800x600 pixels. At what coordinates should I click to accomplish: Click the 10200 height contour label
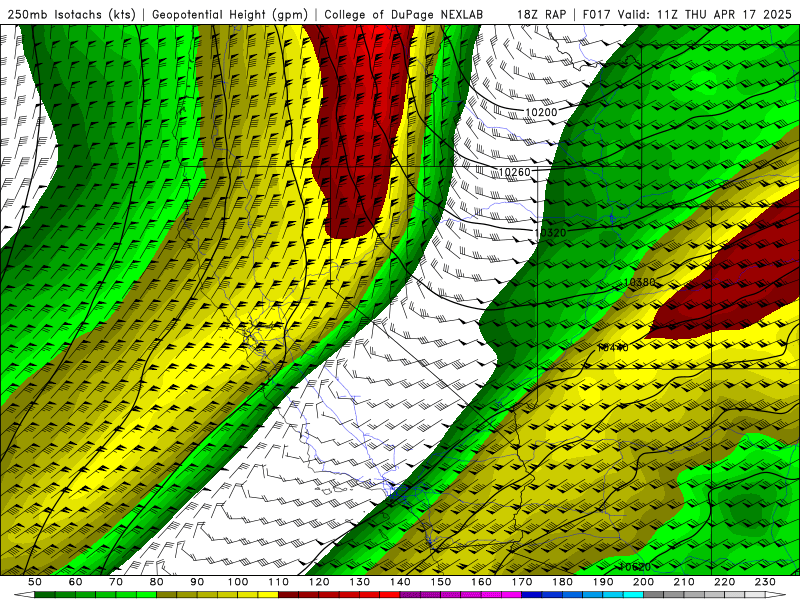[x=541, y=112]
